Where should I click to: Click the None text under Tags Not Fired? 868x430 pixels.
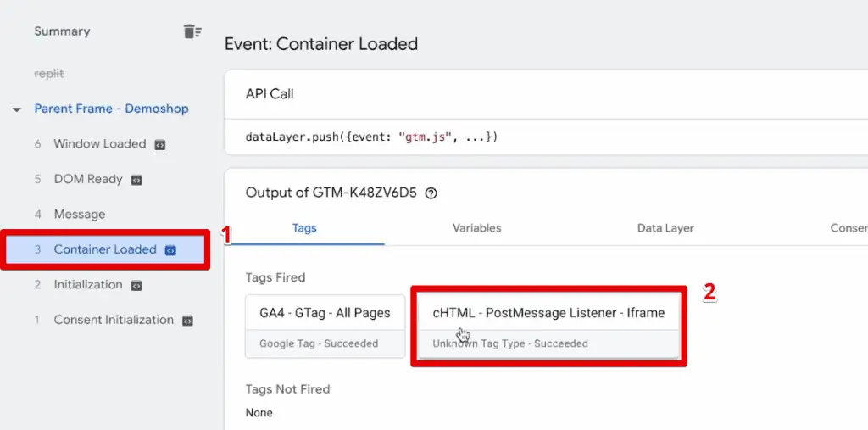(x=259, y=413)
